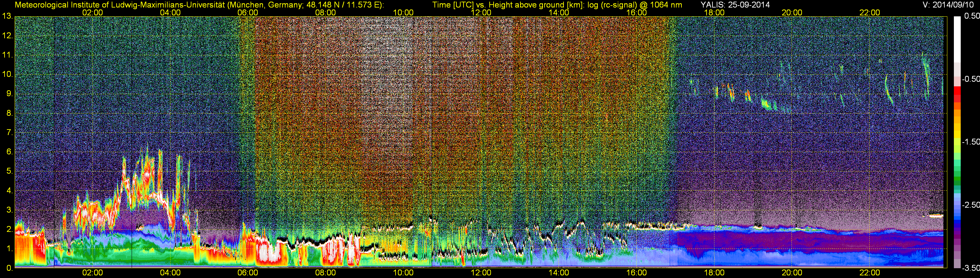Image resolution: width=980 pixels, height=278 pixels.
Task: Select the -1.50 label beside the colorbar
Action: click(971, 142)
